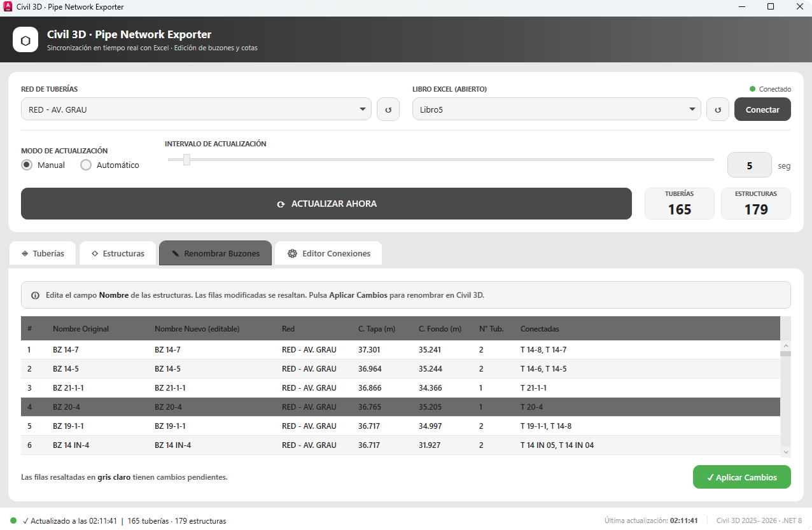Screen dimensions: 812x530
Task: Refresh the pipe network list
Action: (388, 109)
